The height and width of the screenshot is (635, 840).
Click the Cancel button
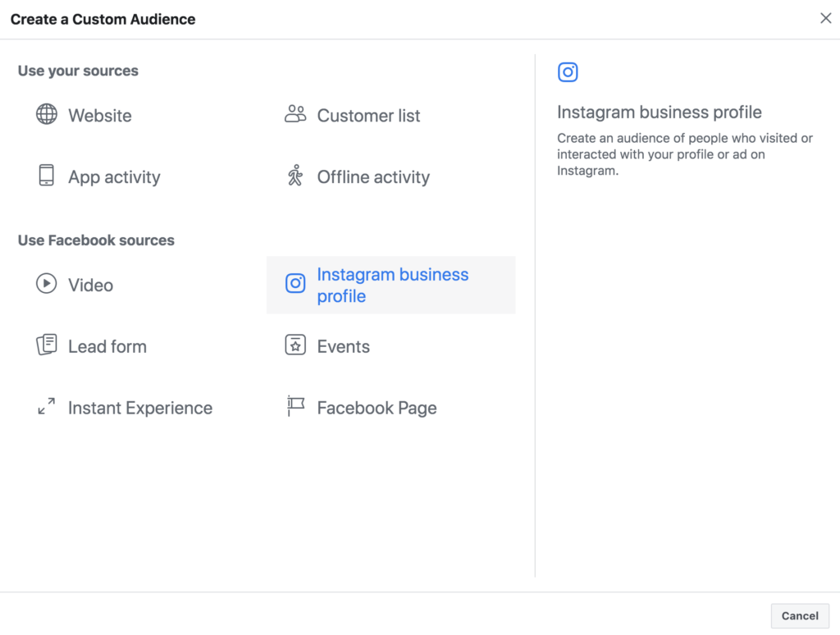(x=800, y=615)
